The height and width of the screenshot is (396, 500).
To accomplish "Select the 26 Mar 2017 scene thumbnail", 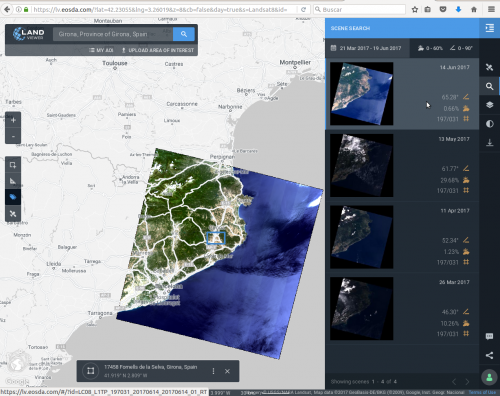I will pyautogui.click(x=362, y=309).
